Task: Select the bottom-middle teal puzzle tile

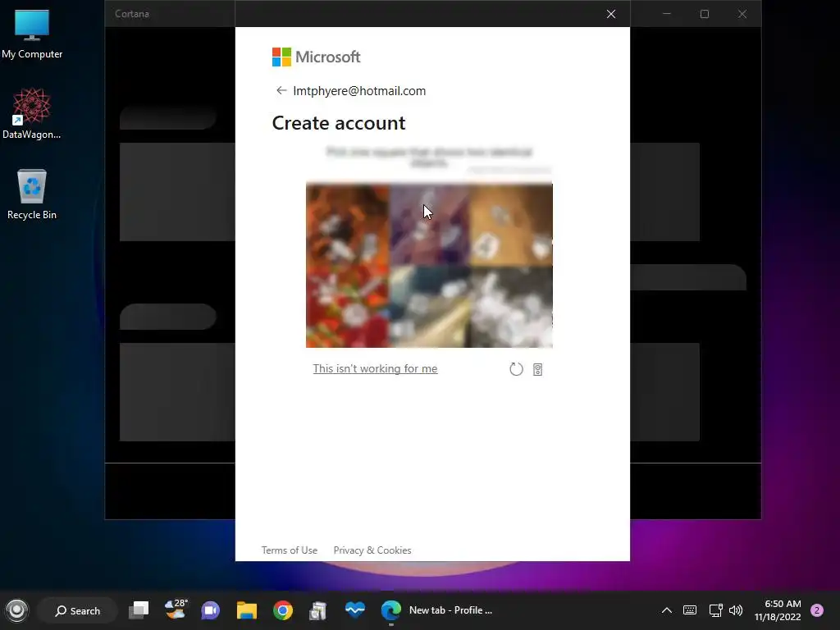Action: click(429, 307)
